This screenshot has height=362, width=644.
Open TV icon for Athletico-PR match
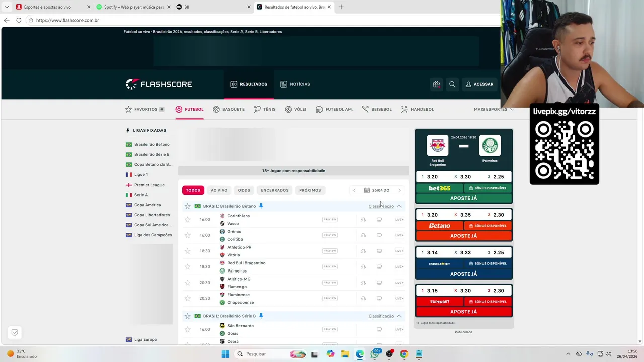coord(379,251)
